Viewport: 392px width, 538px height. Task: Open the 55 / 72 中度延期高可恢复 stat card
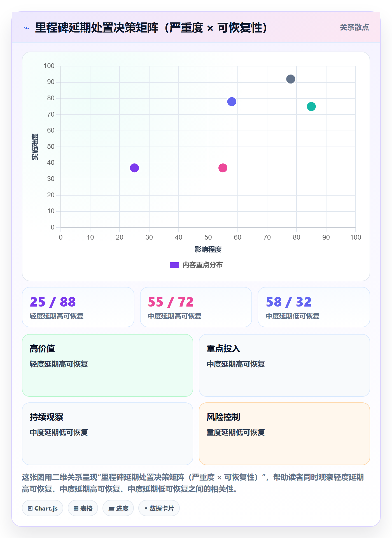196,307
